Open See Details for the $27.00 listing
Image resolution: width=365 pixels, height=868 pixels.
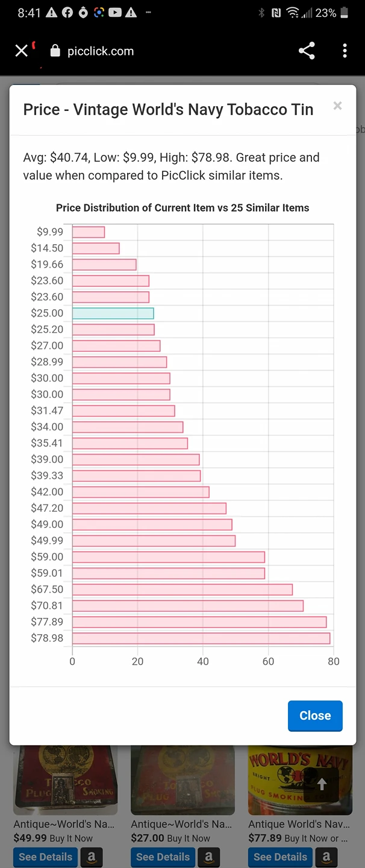163,857
